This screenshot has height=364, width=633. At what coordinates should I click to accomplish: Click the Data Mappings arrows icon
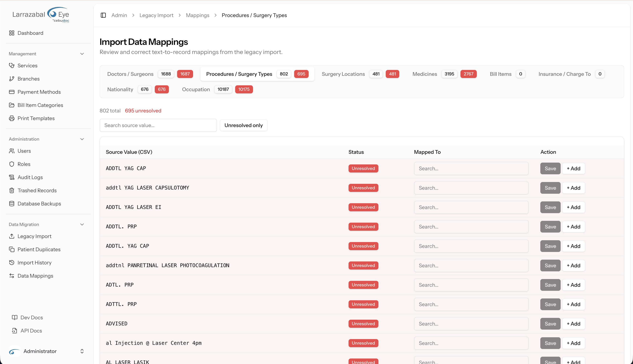12,276
